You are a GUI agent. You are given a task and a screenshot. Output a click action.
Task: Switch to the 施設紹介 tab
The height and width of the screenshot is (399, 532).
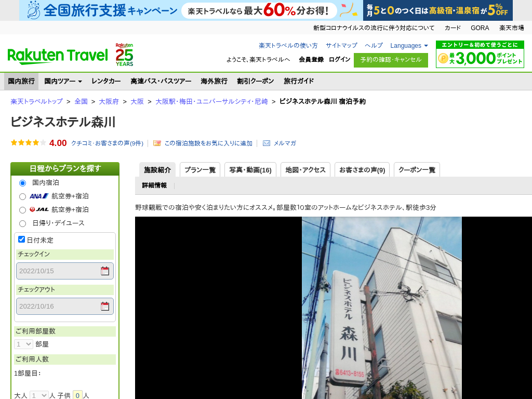coord(157,170)
